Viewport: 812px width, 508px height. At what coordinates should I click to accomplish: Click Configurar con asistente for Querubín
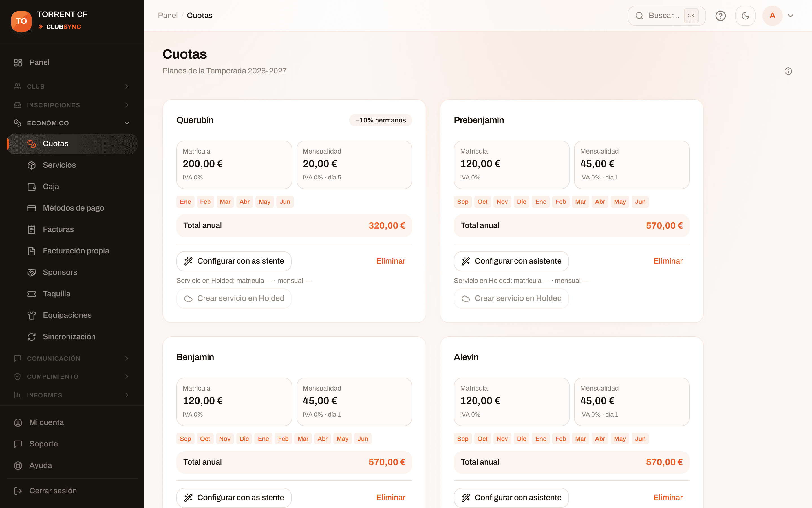click(234, 261)
